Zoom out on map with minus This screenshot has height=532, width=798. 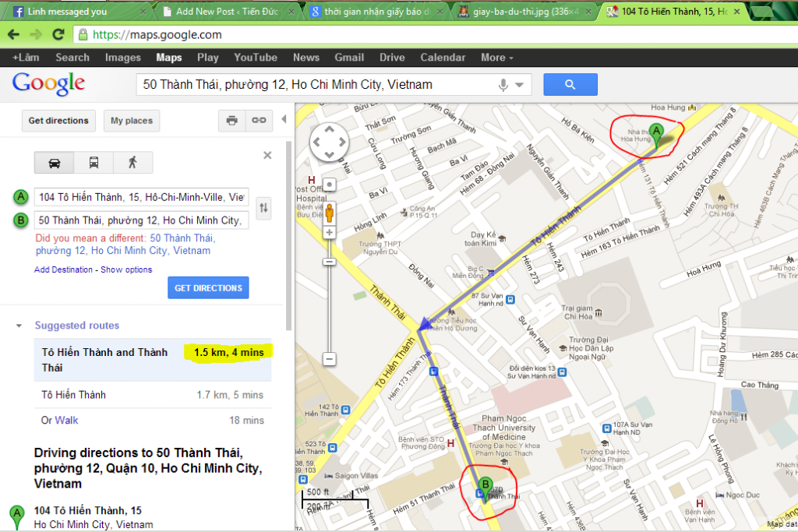tap(330, 359)
